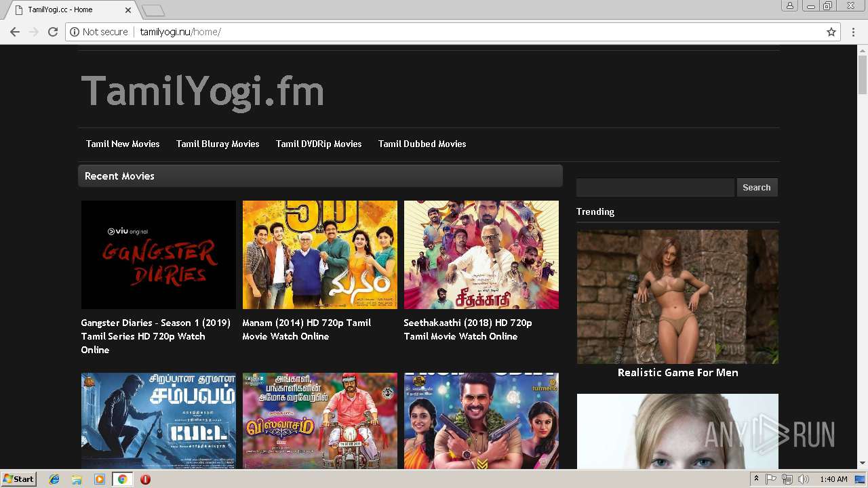This screenshot has width=868, height=488.
Task: Open Tamil Bluray Movies menu
Action: pyautogui.click(x=218, y=144)
